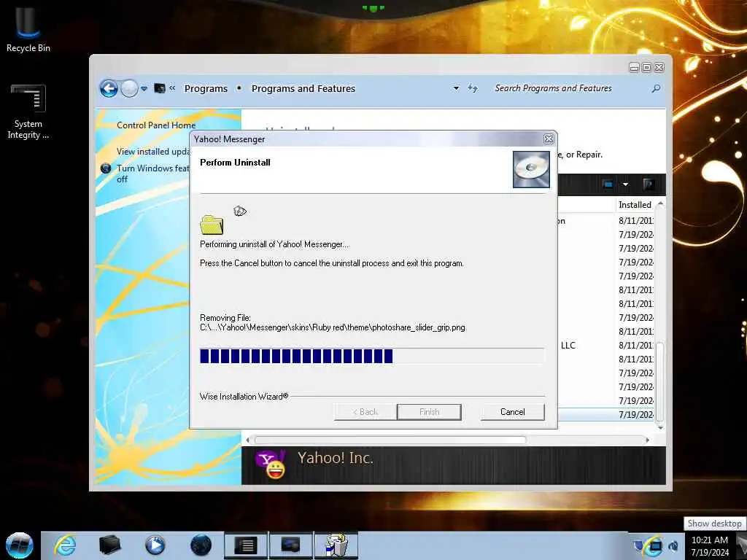Click the search magnifier icon

click(656, 88)
